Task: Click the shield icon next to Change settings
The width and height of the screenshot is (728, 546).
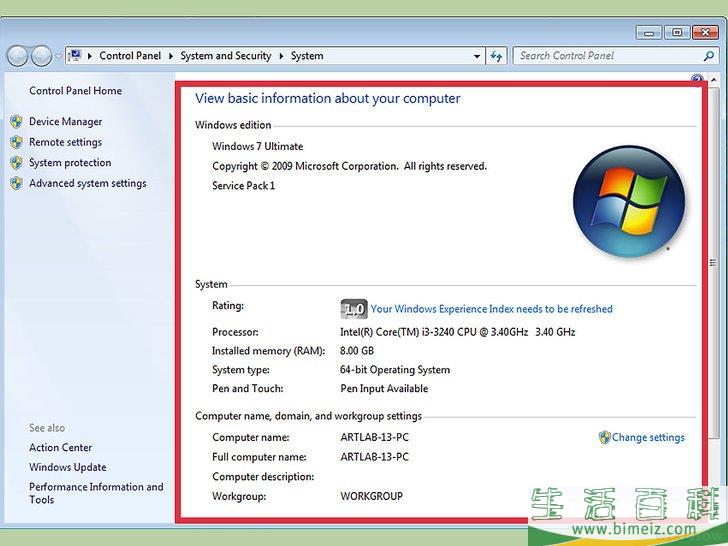Action: click(604, 437)
